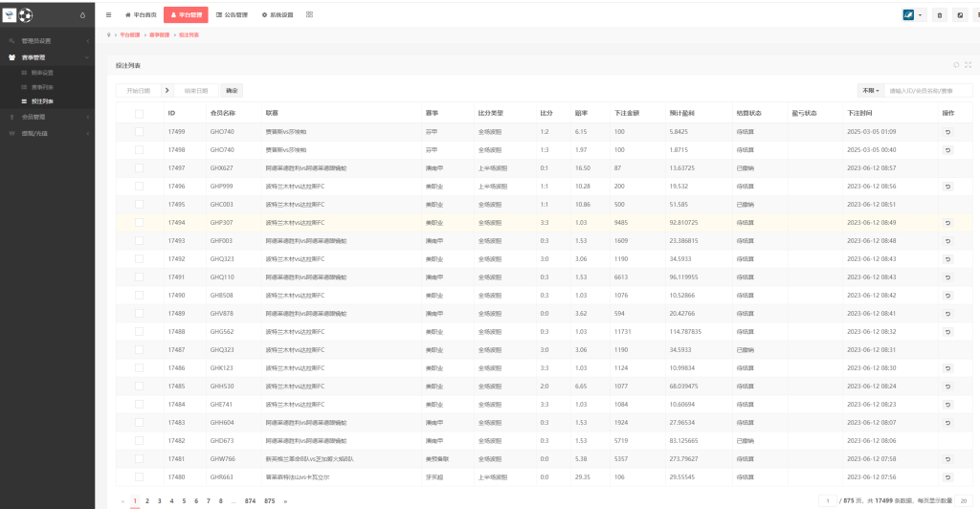Click undo action for bet 17499
This screenshot has height=509, width=980.
point(947,132)
